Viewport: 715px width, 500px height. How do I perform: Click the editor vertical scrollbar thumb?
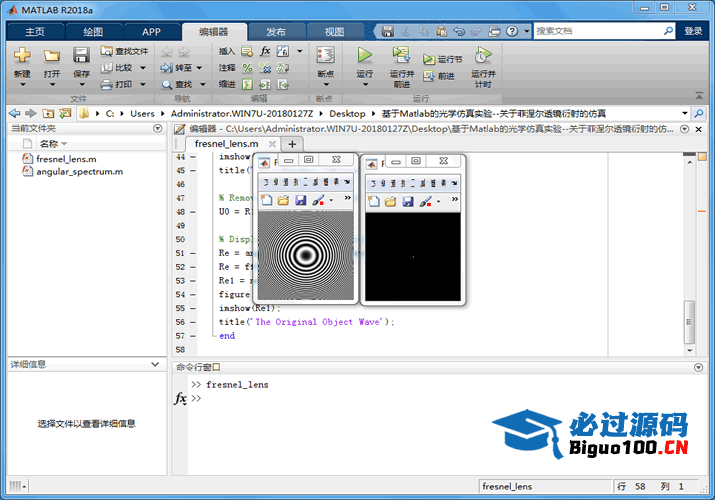pos(689,322)
